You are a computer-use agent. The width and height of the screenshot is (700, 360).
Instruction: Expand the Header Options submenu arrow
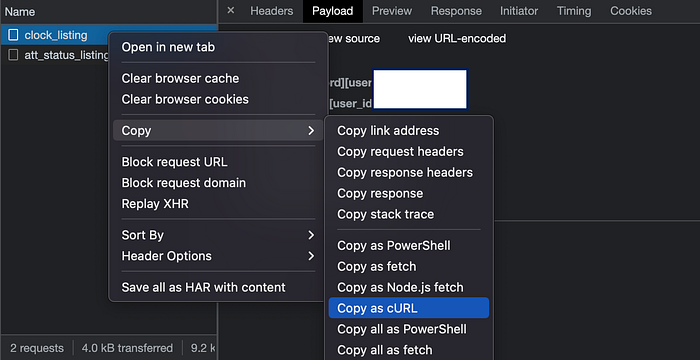(311, 256)
